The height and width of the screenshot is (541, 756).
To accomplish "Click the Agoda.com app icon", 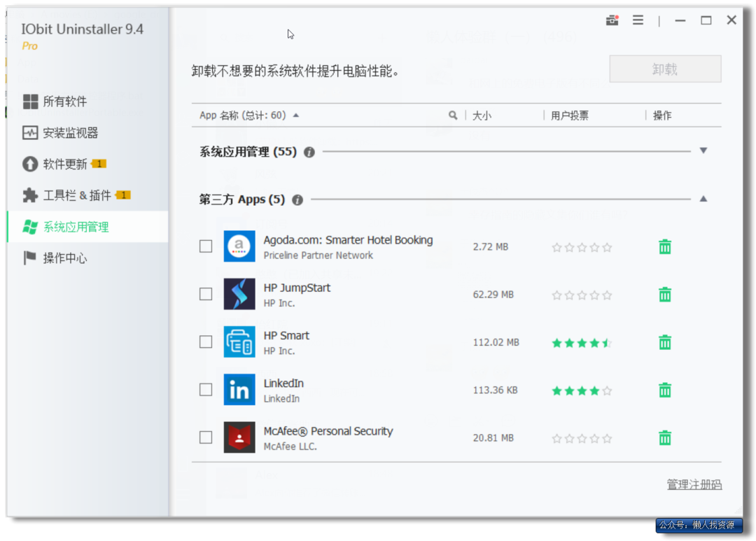I will pyautogui.click(x=239, y=246).
